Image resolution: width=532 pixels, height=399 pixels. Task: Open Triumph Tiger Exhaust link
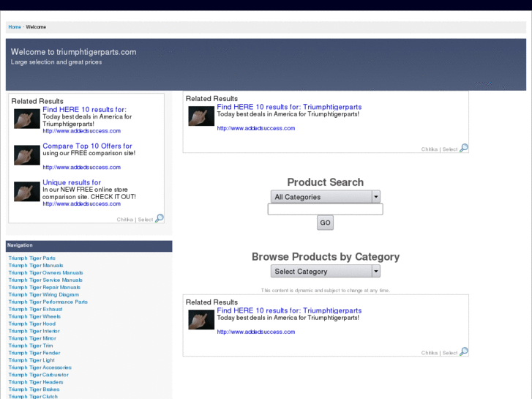tap(35, 310)
